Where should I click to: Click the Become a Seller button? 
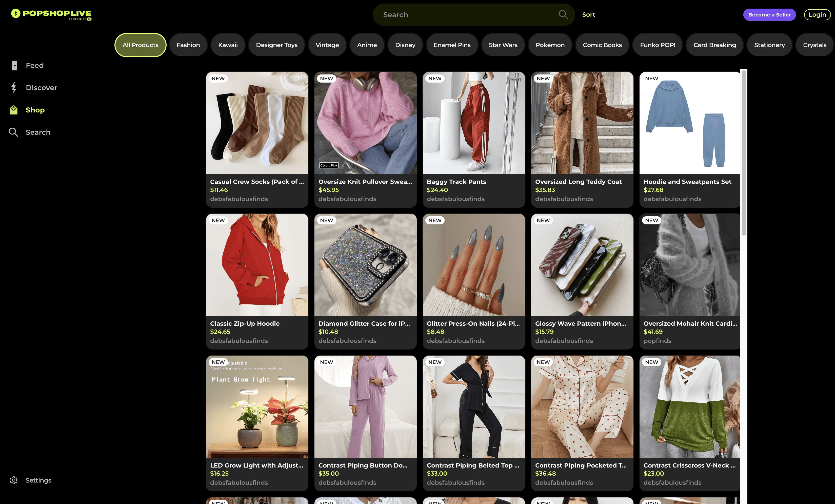click(x=769, y=15)
